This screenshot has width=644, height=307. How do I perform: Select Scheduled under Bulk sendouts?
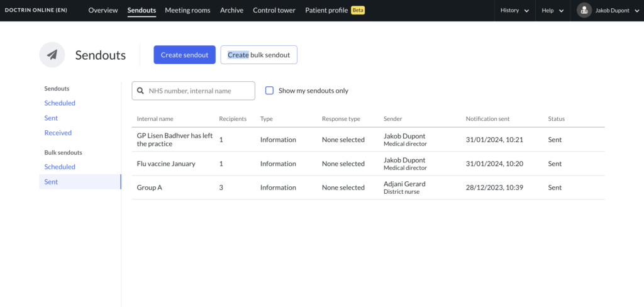point(60,167)
